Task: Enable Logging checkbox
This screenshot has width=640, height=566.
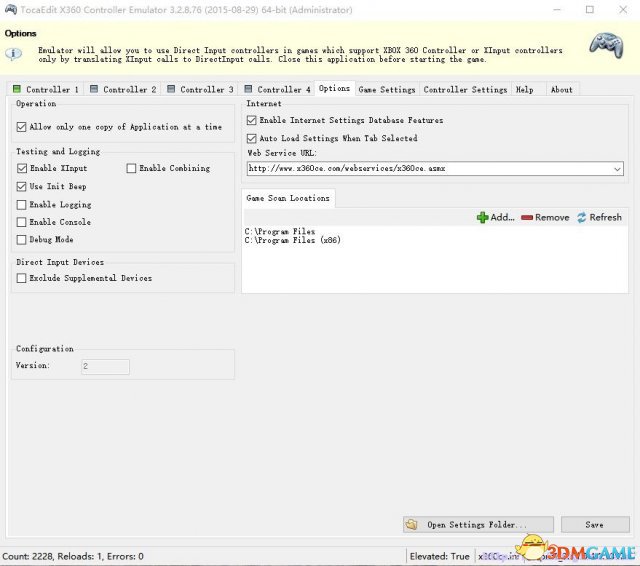Action: [22, 204]
